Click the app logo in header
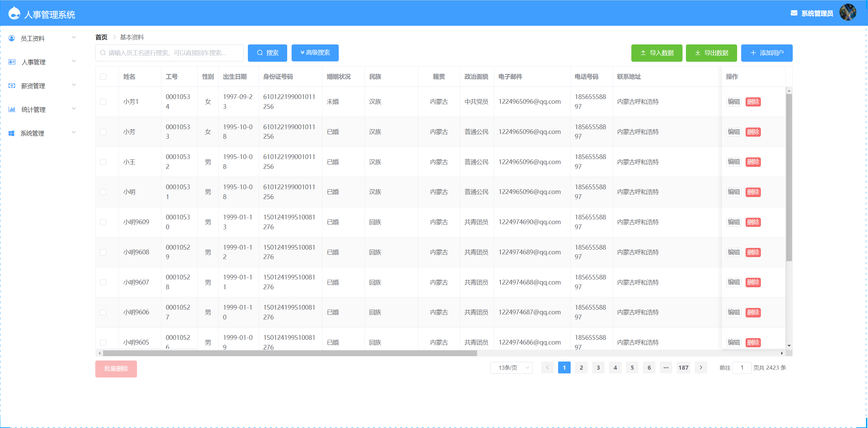 (x=14, y=14)
